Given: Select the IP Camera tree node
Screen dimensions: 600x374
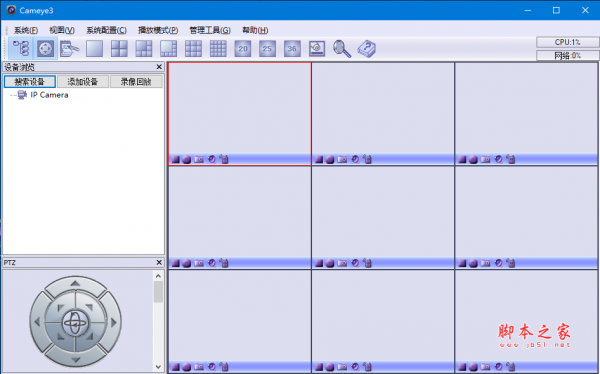Looking at the screenshot, I should tap(49, 95).
